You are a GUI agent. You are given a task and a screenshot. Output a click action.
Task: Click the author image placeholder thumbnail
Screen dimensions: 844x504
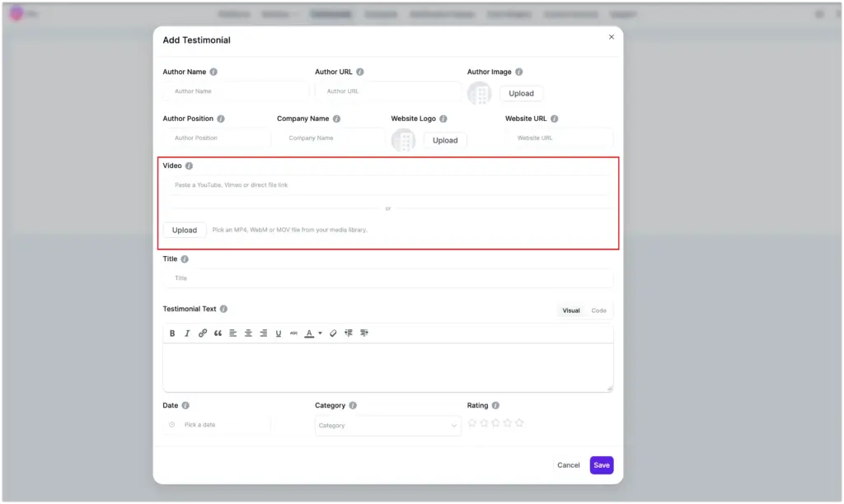[x=479, y=93]
